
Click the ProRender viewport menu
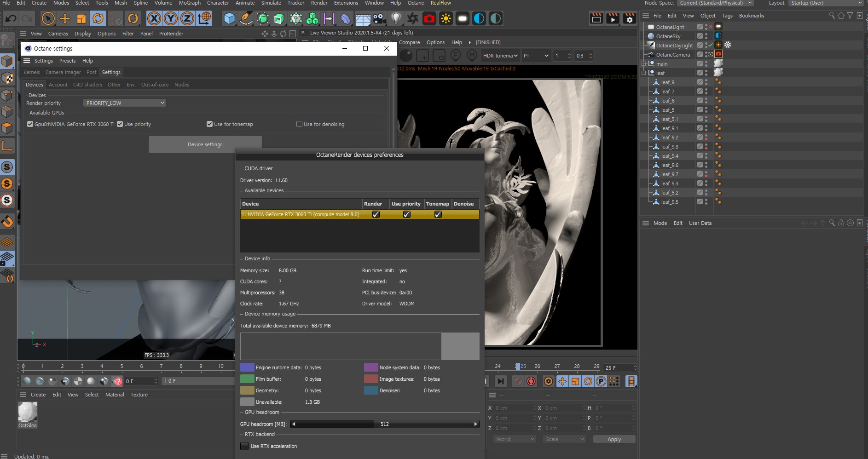pyautogui.click(x=171, y=34)
